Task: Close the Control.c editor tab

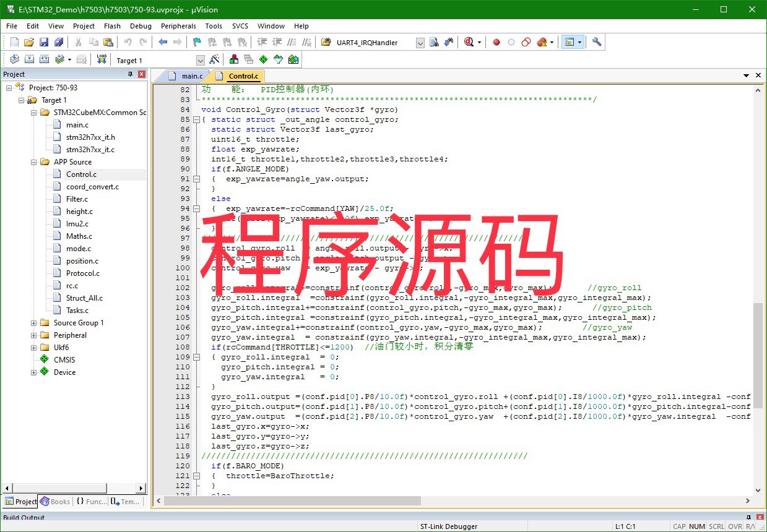Action: point(758,75)
